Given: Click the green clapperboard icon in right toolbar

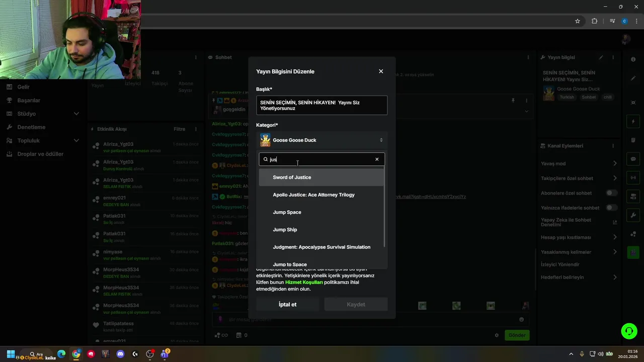Looking at the screenshot, I should pyautogui.click(x=633, y=252).
